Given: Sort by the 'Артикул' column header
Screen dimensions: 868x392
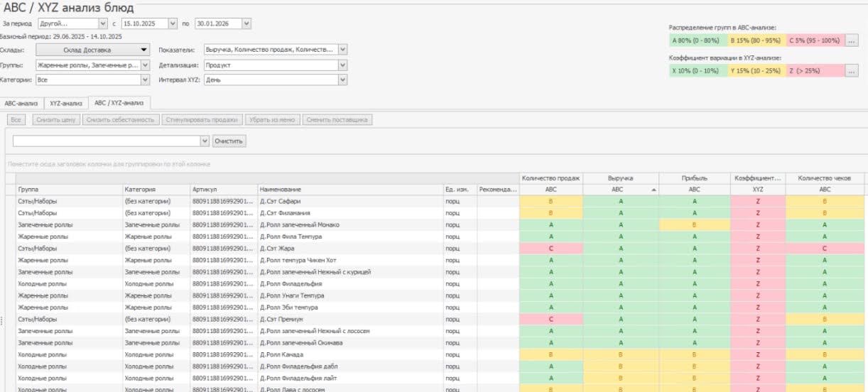Looking at the screenshot, I should point(223,190).
